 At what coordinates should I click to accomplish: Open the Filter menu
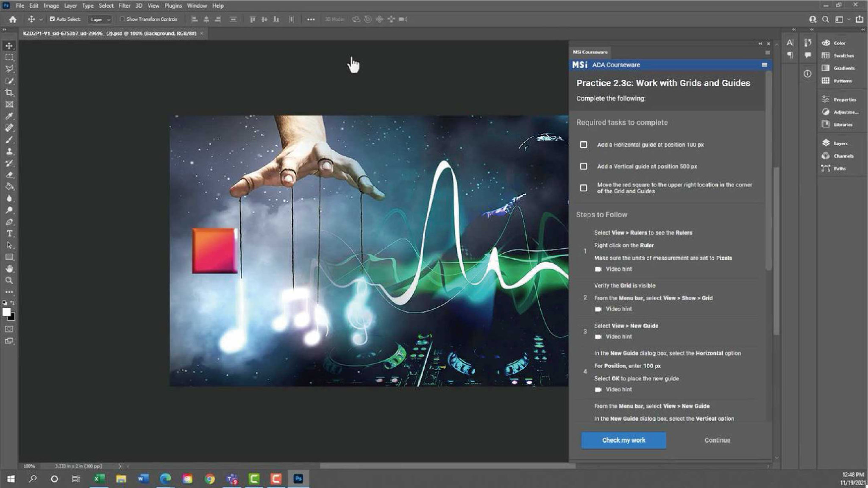click(124, 6)
